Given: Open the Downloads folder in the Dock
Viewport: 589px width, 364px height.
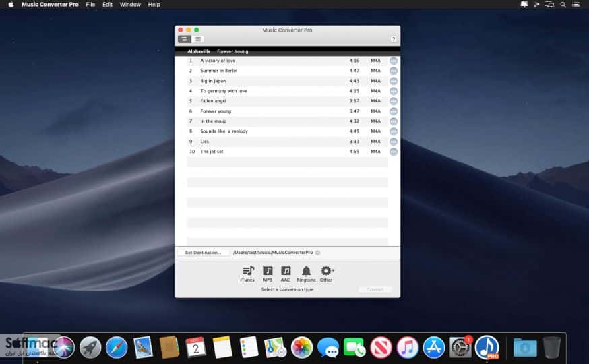Looking at the screenshot, I should click(525, 347).
